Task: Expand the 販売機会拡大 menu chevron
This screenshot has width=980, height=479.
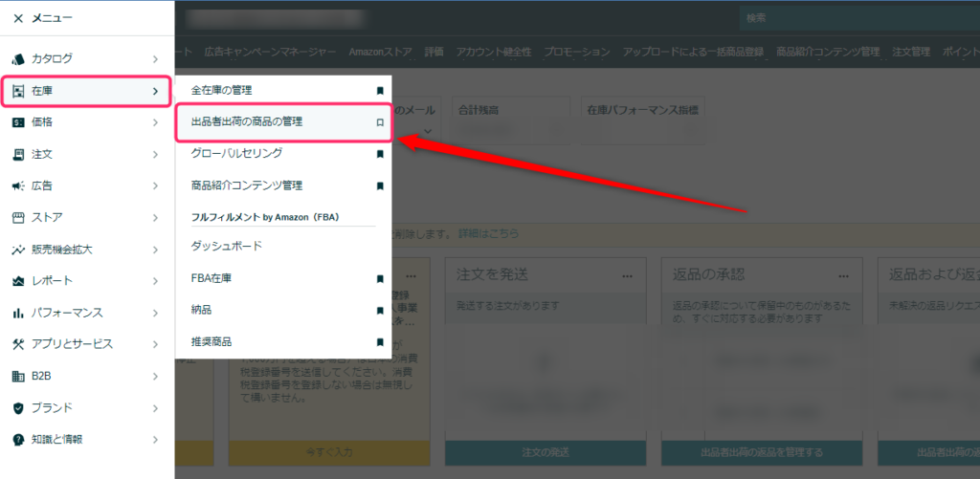Action: [x=156, y=250]
